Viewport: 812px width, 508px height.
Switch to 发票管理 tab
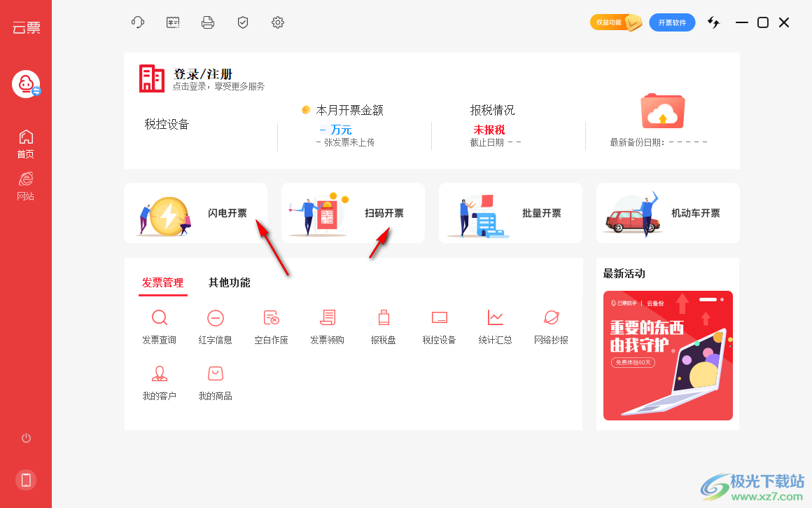162,283
